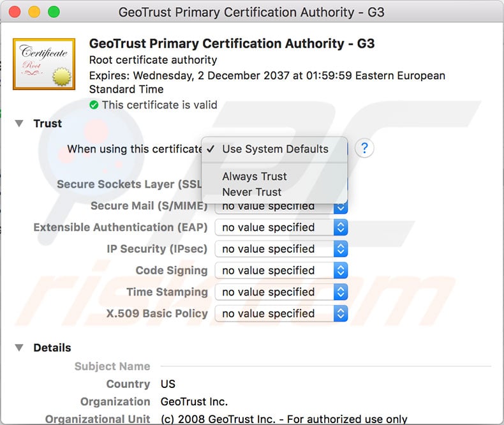
Task: Select Use System Defaults menu option
Action: pos(274,149)
